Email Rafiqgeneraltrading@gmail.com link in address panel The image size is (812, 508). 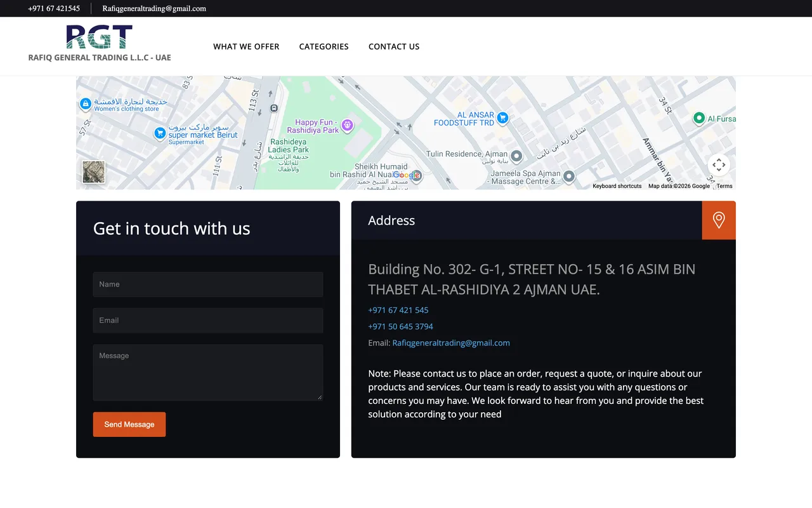451,343
